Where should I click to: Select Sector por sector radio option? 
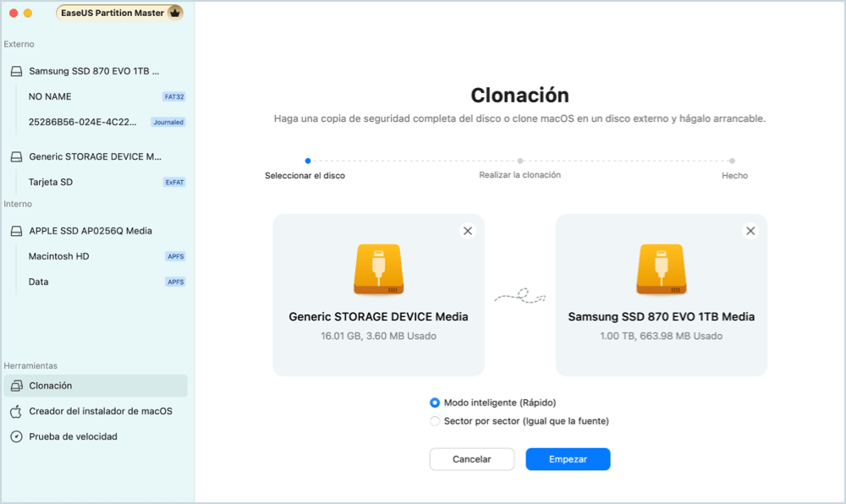click(x=435, y=421)
